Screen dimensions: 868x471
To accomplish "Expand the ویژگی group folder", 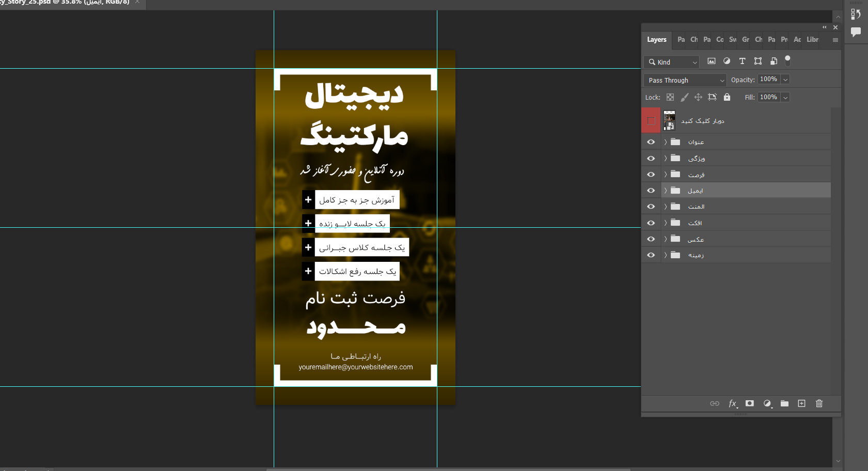I will click(666, 159).
